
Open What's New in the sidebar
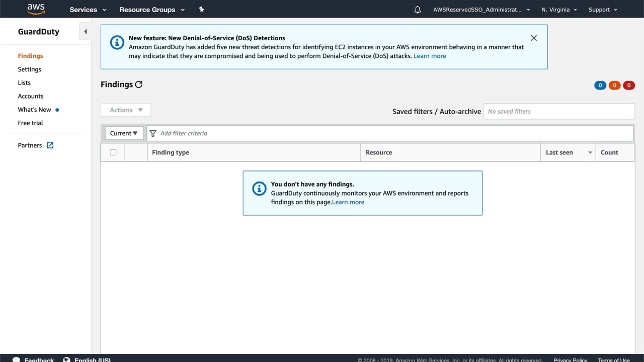coord(34,110)
